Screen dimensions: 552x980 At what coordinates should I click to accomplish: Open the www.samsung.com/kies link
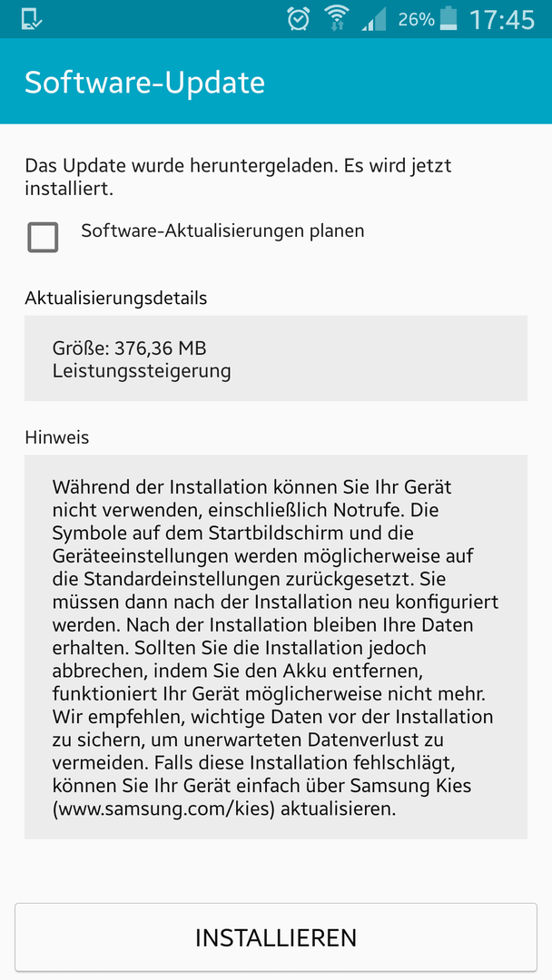click(164, 809)
